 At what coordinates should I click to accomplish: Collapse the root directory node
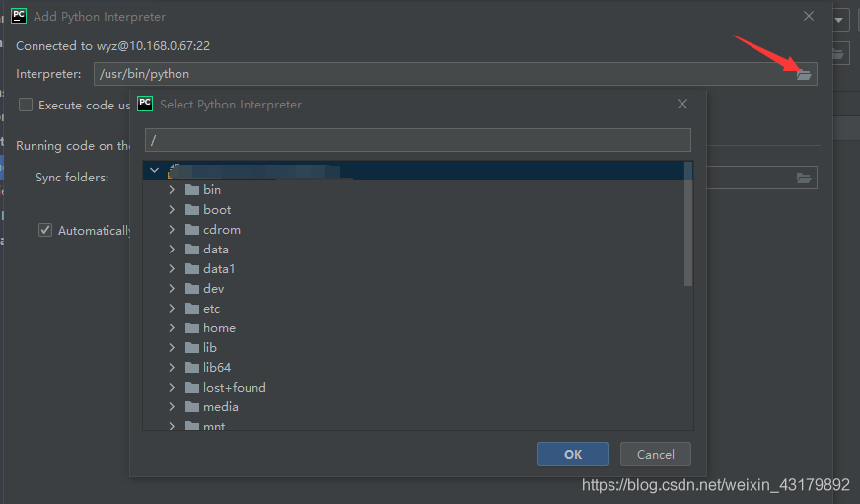click(155, 171)
